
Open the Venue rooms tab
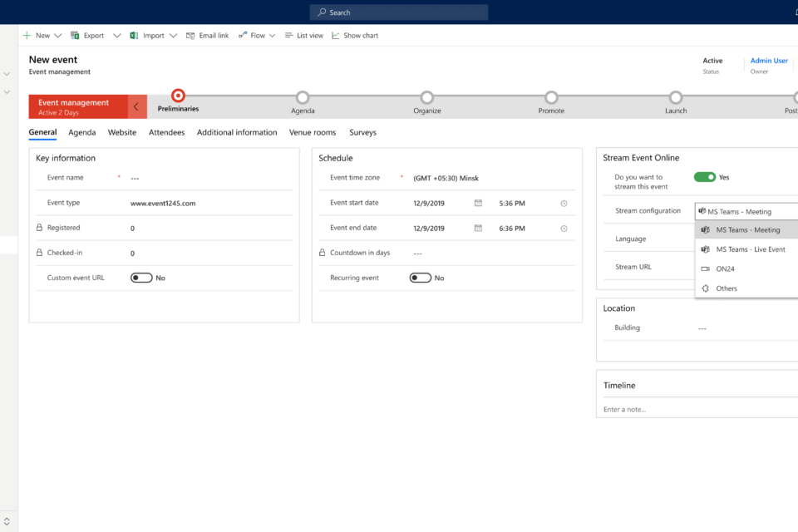tap(313, 132)
